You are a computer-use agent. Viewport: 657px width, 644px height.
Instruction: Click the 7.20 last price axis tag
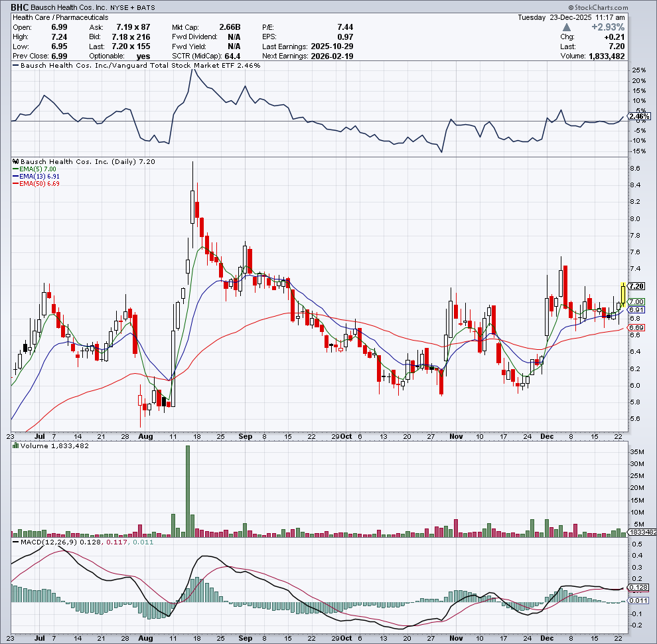click(636, 286)
